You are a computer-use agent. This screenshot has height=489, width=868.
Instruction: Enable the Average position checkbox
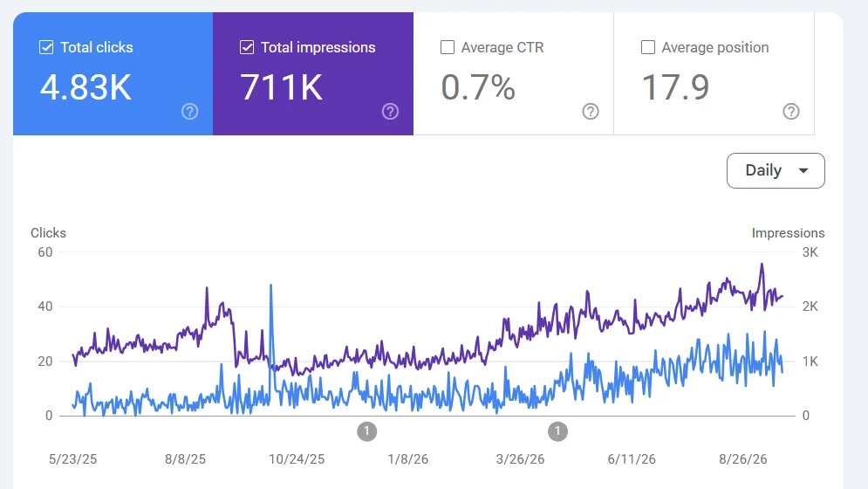(x=647, y=47)
